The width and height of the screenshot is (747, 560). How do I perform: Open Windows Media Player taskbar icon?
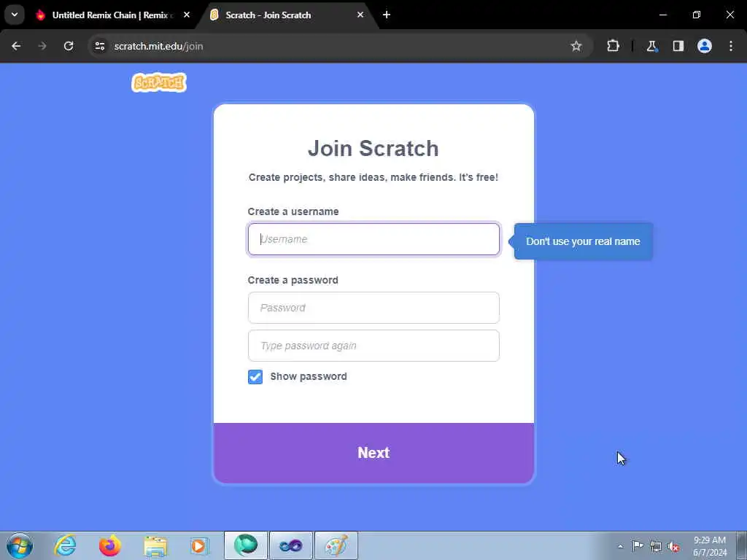point(199,545)
